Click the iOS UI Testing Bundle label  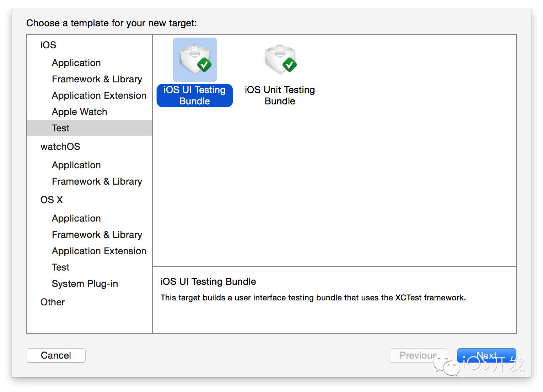click(x=195, y=96)
